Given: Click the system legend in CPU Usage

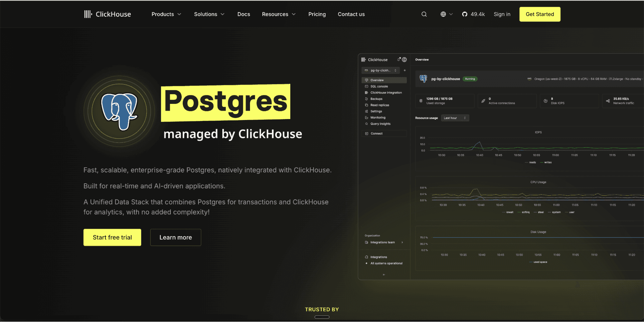Looking at the screenshot, I should point(554,212).
